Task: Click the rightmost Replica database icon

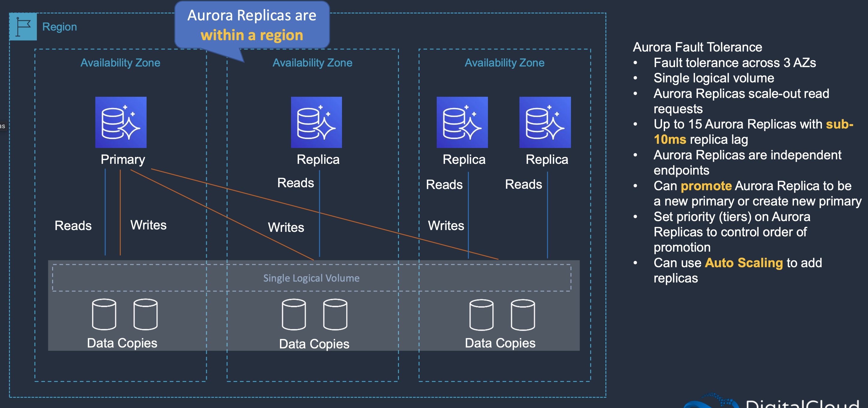Action: coord(545,122)
